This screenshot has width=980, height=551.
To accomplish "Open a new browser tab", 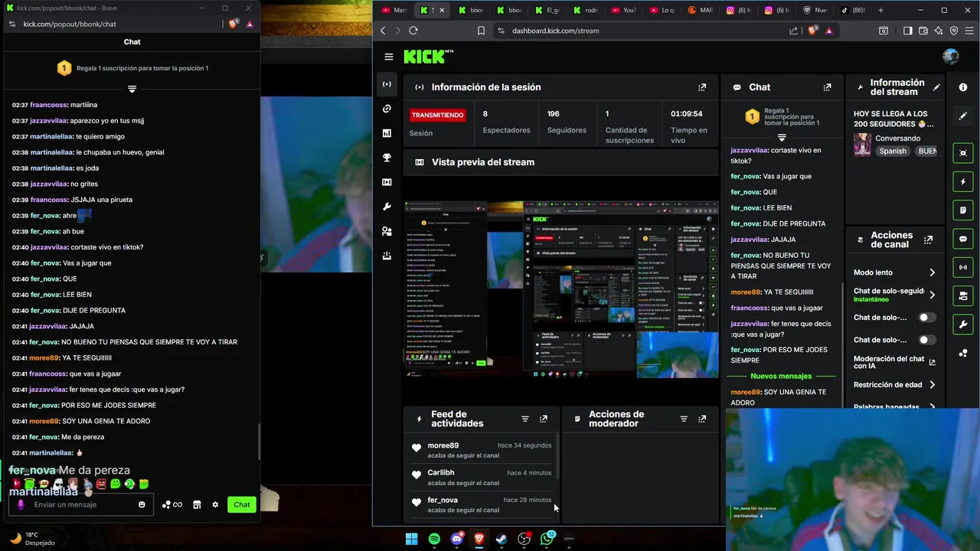I will (880, 10).
